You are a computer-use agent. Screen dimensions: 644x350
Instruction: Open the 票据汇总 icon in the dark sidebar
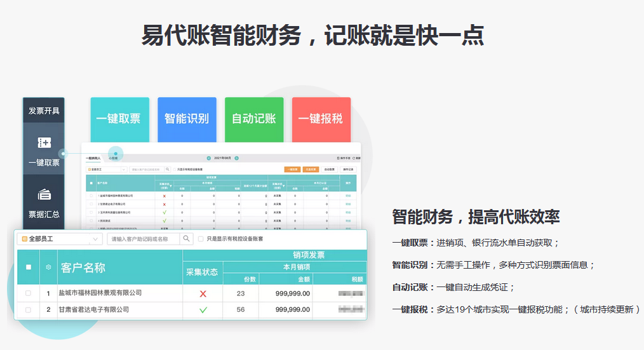tap(44, 194)
